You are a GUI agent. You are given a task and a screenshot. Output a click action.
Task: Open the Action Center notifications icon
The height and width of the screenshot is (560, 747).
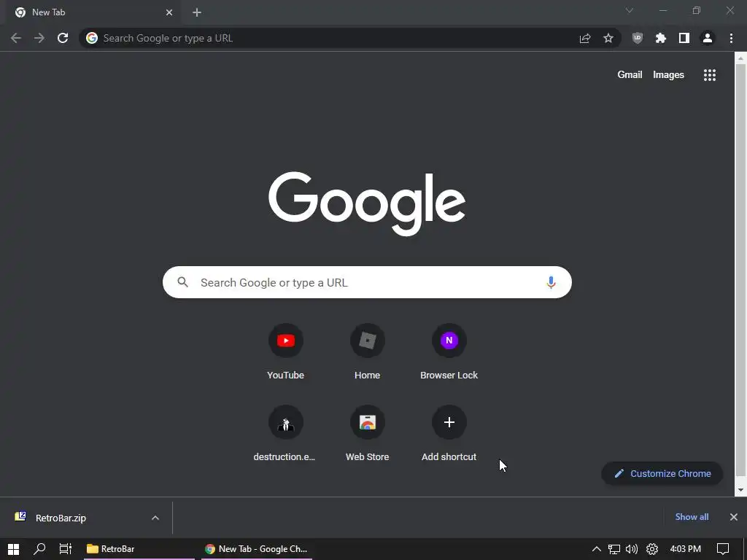point(723,549)
